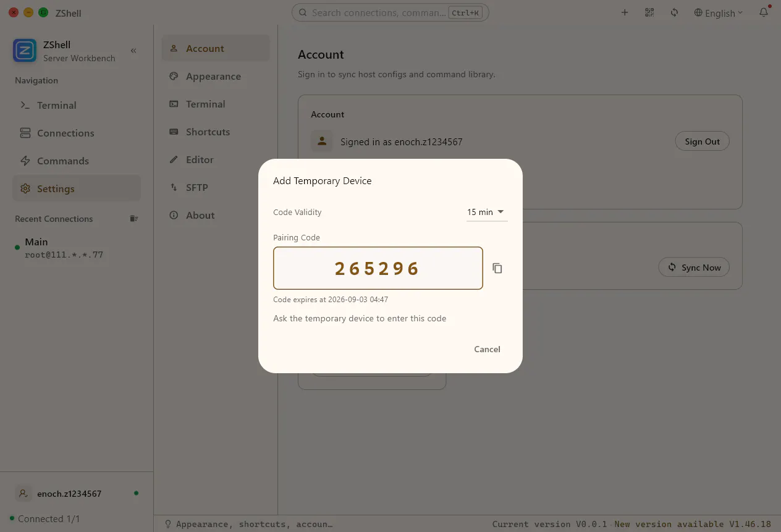This screenshot has width=781, height=532.
Task: Switch to Appearance settings tab
Action: click(x=216, y=76)
